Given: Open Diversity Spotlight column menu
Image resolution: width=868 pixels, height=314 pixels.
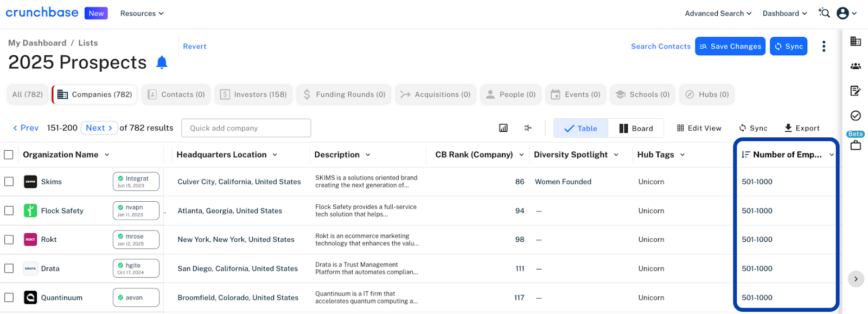Looking at the screenshot, I should click(616, 155).
